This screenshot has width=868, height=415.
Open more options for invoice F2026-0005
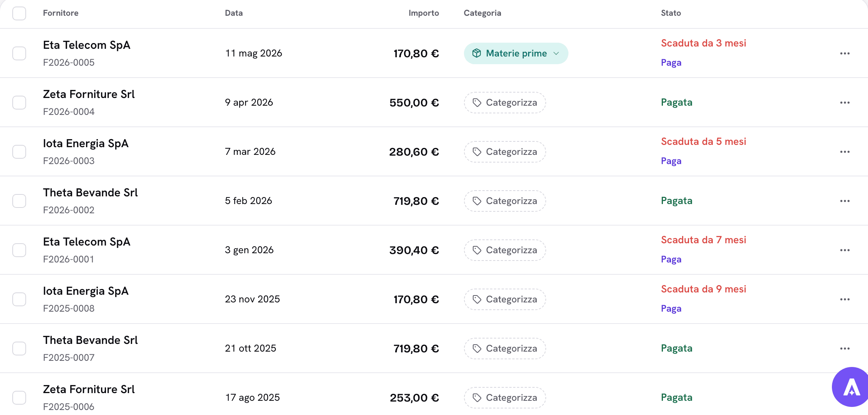845,53
